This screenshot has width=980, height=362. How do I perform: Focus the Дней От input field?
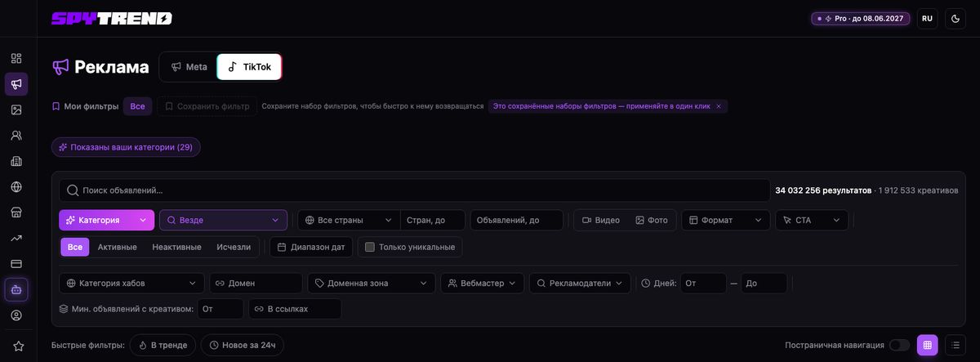point(703,284)
